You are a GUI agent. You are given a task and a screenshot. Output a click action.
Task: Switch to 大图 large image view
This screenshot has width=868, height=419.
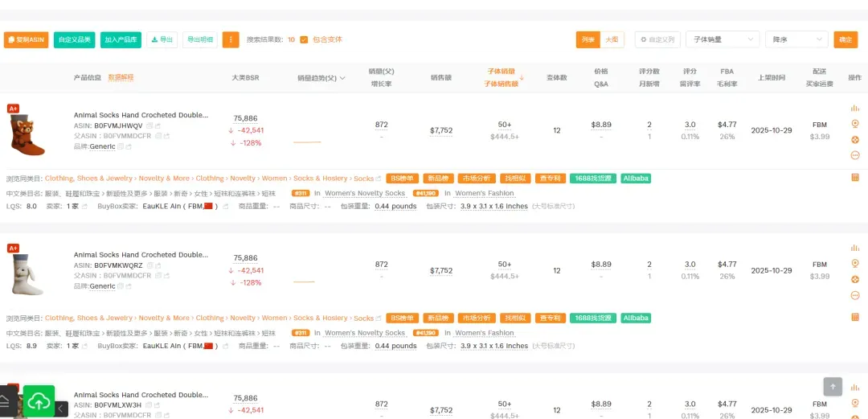click(x=612, y=39)
